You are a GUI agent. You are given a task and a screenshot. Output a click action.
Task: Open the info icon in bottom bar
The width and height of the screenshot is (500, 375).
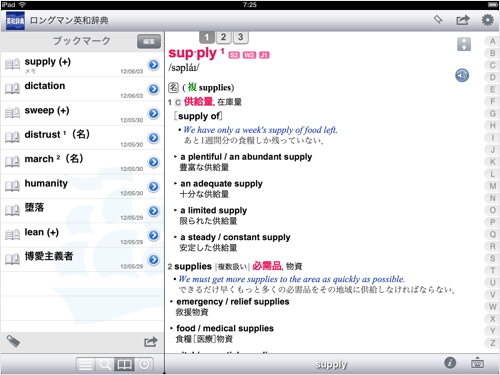click(450, 363)
